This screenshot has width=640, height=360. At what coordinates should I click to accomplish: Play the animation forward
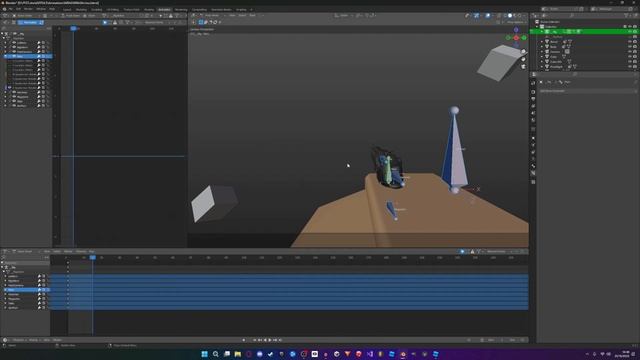click(x=270, y=340)
